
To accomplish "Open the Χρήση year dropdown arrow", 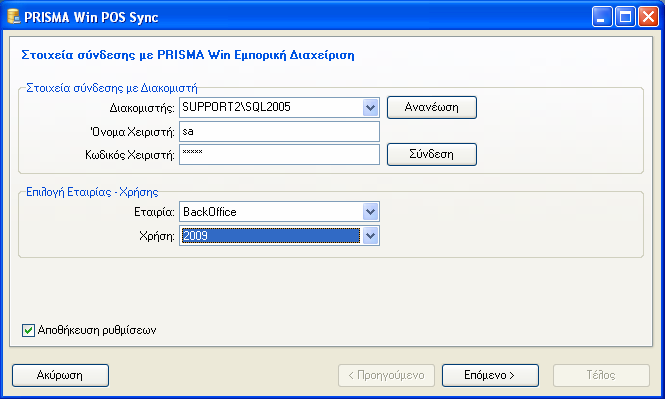I will pos(370,236).
